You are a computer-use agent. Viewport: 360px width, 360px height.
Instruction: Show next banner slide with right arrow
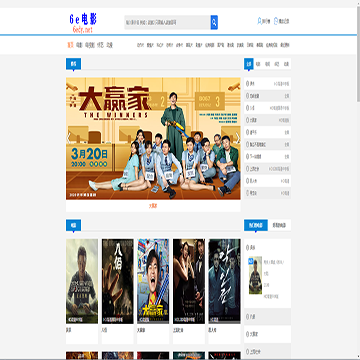[237, 138]
